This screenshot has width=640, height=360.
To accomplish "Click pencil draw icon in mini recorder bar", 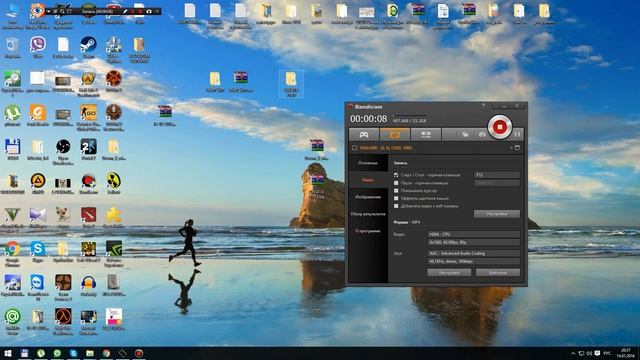I will pyautogui.click(x=124, y=11).
